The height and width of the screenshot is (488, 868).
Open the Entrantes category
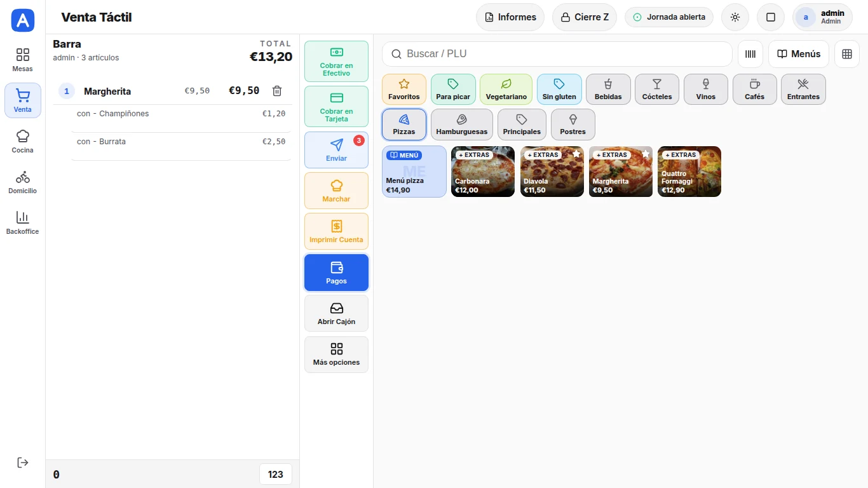[803, 90]
